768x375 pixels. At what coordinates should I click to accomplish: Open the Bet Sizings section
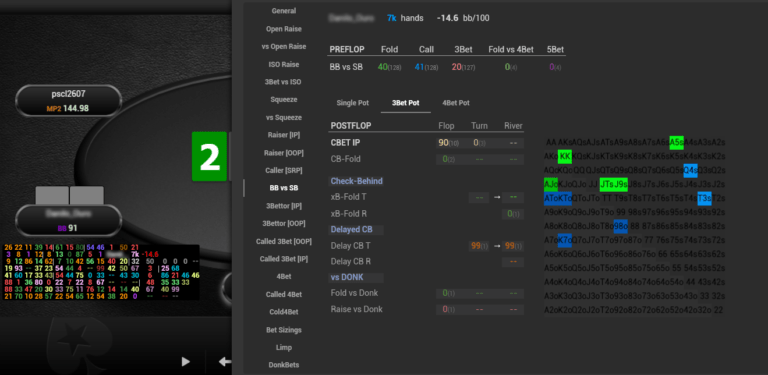click(284, 330)
